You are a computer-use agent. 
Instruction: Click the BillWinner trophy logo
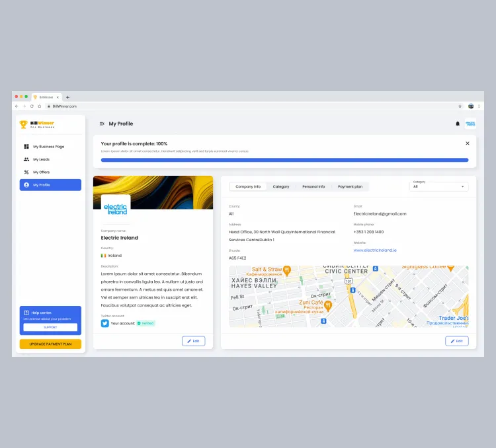(x=24, y=124)
